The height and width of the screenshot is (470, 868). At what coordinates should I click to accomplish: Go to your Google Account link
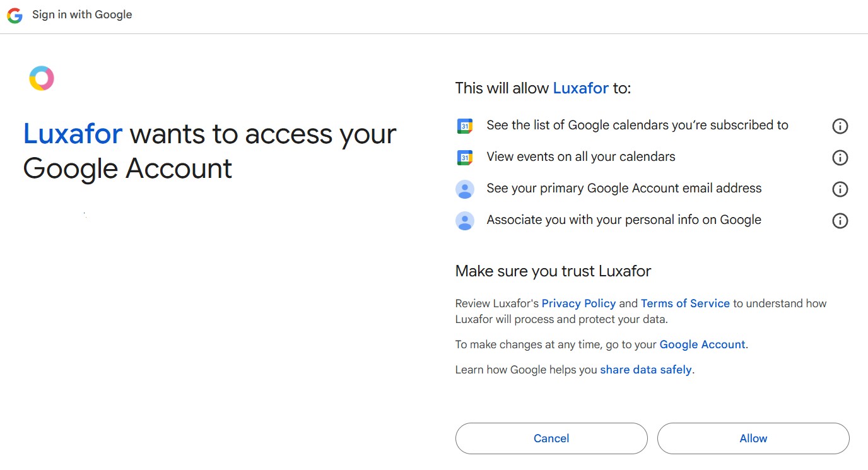click(x=702, y=344)
